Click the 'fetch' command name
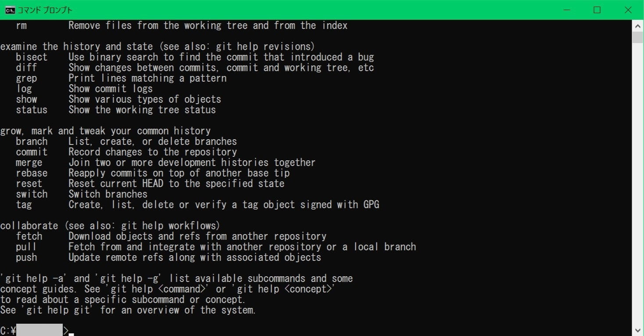This screenshot has width=644, height=336. (x=29, y=236)
